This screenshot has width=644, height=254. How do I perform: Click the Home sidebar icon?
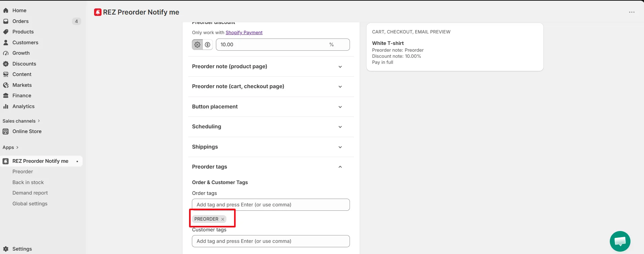coord(6,10)
